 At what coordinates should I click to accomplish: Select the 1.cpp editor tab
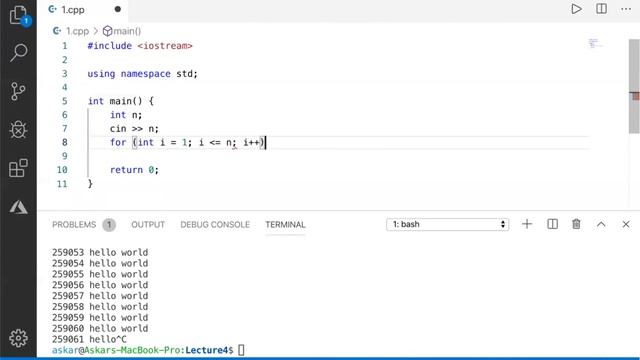pos(82,10)
